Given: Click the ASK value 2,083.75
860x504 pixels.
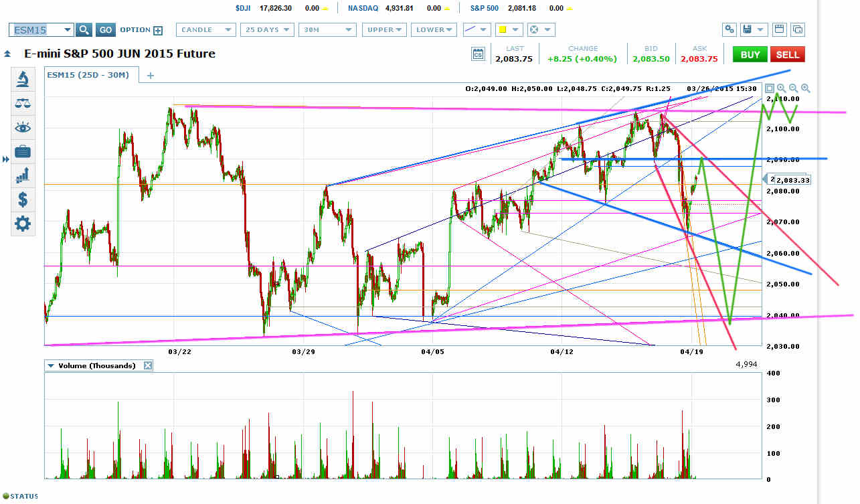Looking at the screenshot, I should pyautogui.click(x=699, y=59).
